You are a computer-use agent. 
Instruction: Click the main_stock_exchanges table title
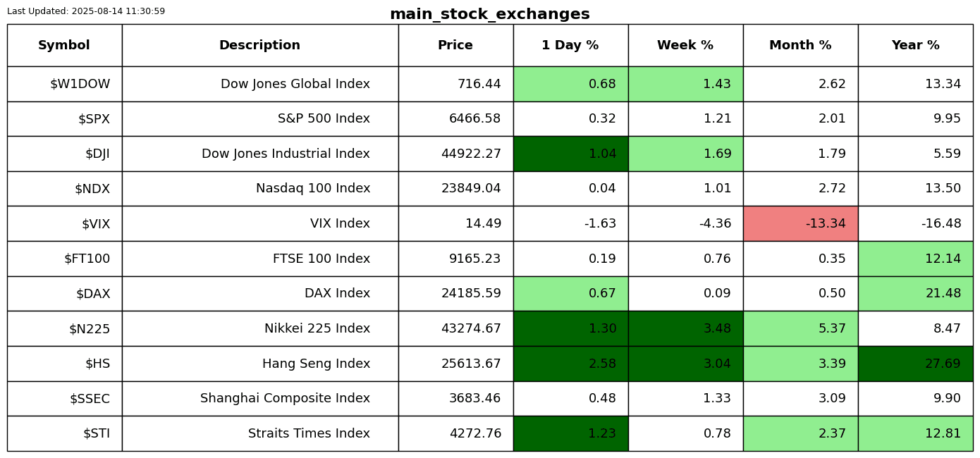click(489, 15)
